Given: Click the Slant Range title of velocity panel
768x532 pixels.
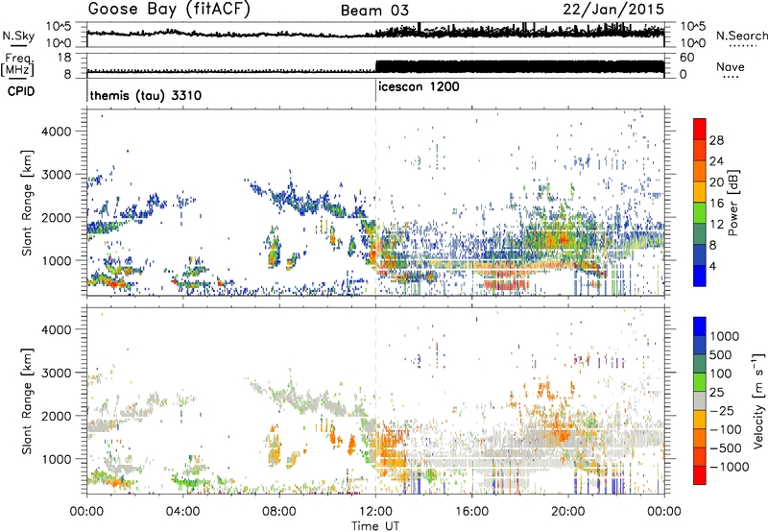Looking at the screenshot, I should coord(27,400).
